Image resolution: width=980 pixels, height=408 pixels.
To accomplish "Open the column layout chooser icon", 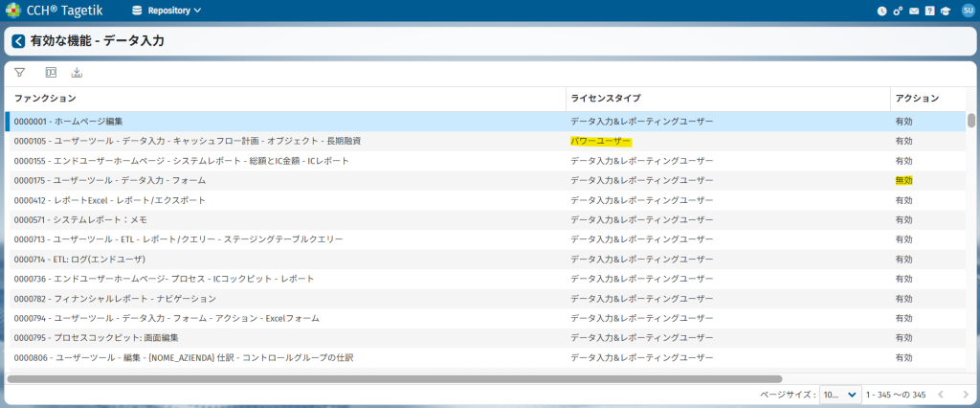I will (51, 73).
